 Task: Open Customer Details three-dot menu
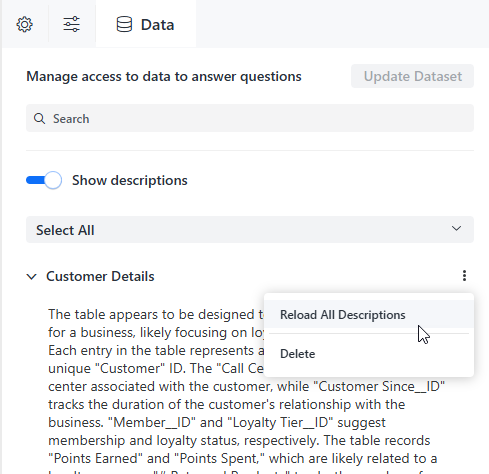point(464,276)
